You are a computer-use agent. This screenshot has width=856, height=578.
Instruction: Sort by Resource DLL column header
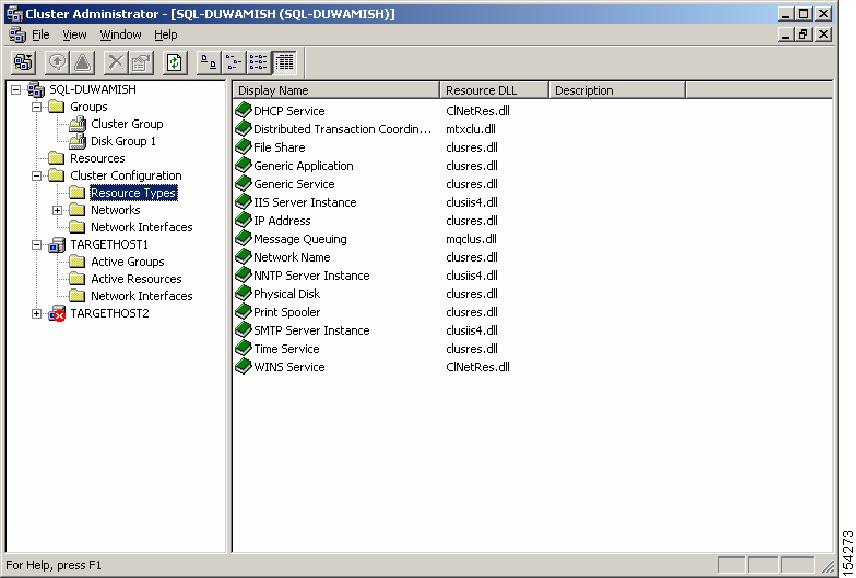494,91
